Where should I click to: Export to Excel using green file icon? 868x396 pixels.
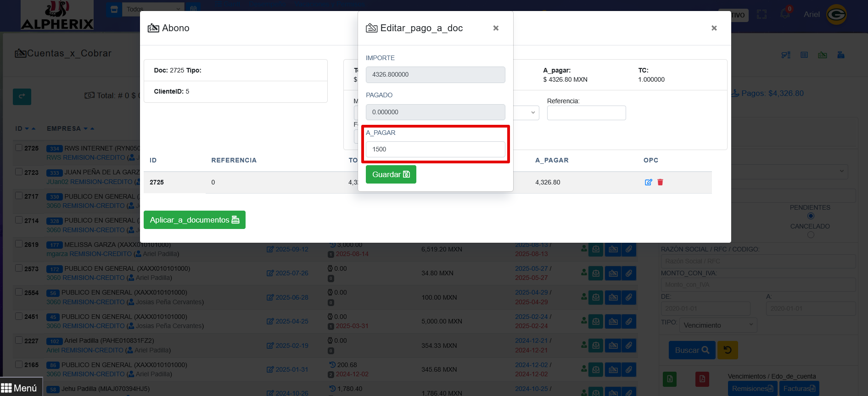tap(670, 379)
